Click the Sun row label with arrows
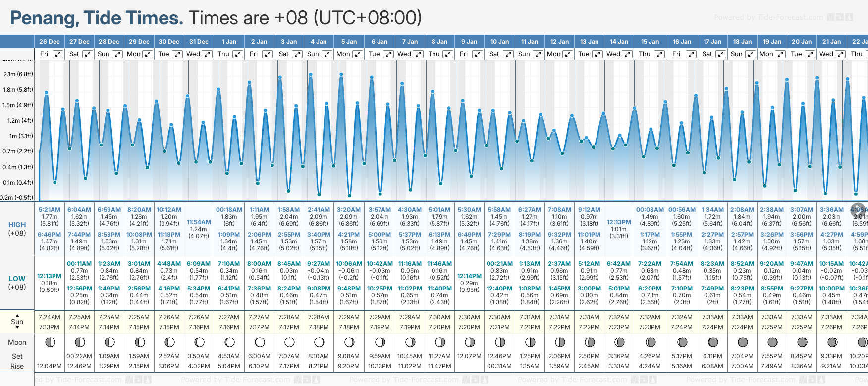Viewport: 868px width, 386px height. click(x=17, y=322)
